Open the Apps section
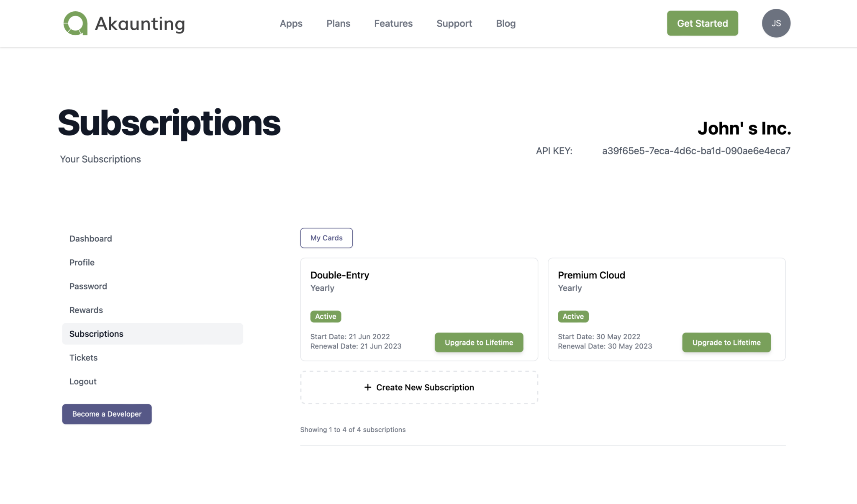The width and height of the screenshot is (857, 504). click(291, 23)
